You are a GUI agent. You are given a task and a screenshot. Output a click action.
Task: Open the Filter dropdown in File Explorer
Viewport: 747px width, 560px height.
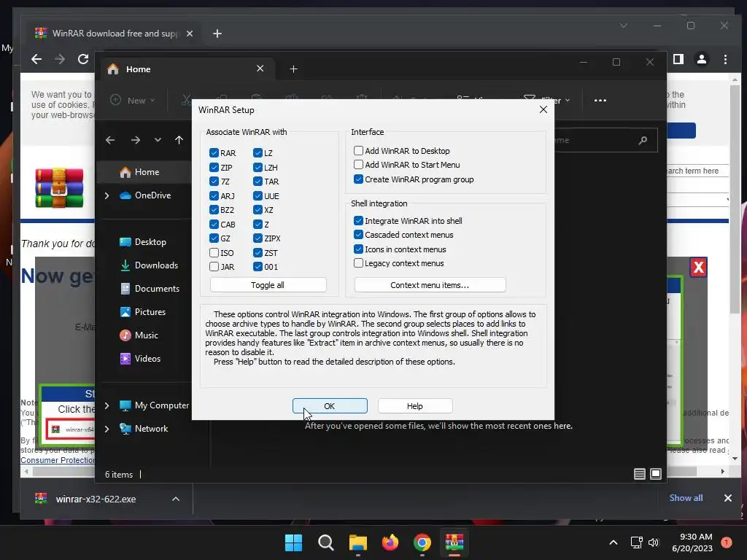[x=546, y=101]
